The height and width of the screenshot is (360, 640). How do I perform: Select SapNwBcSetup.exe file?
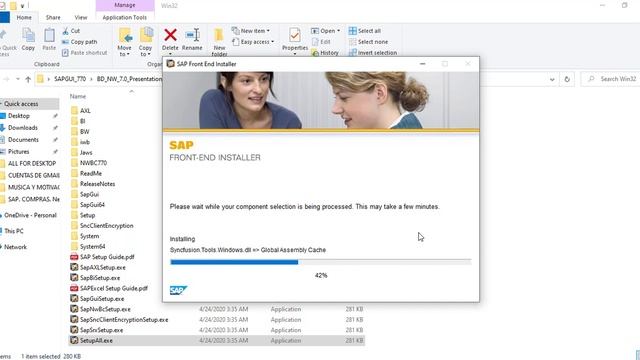(100, 309)
